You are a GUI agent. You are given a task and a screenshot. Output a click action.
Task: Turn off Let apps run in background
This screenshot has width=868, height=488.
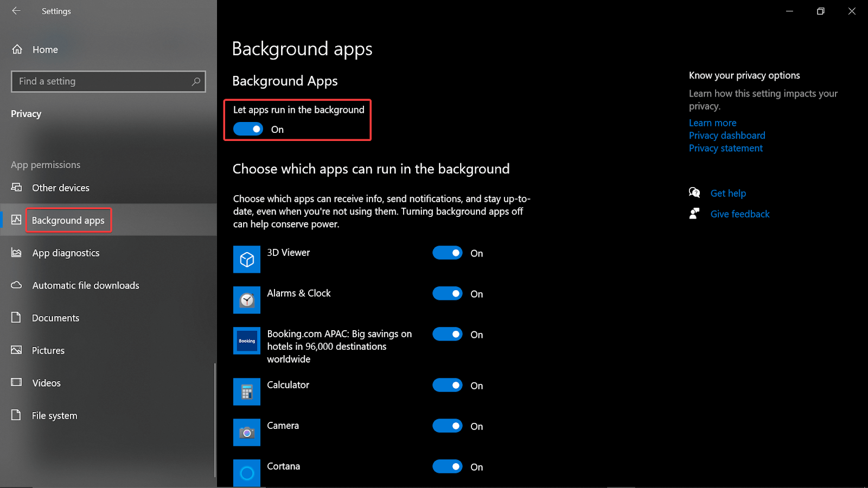click(x=248, y=129)
